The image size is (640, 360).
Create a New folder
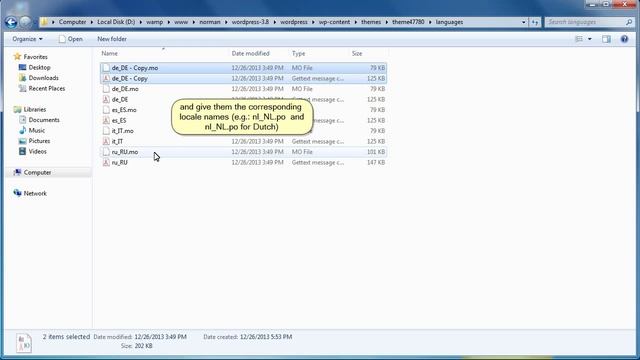coord(112,39)
